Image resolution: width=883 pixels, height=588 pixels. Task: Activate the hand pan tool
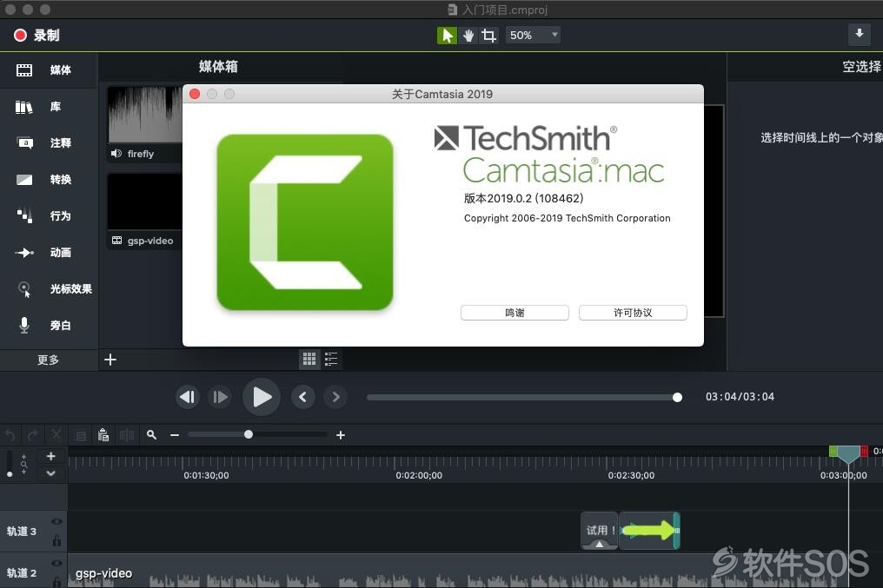point(468,36)
